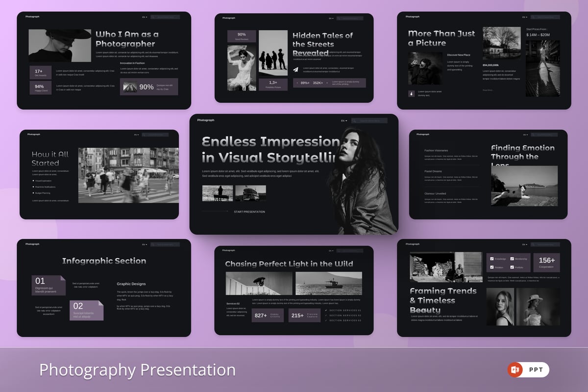588x392 pixels.
Task: Select the Fashion Visionaries item
Action: [x=436, y=150]
